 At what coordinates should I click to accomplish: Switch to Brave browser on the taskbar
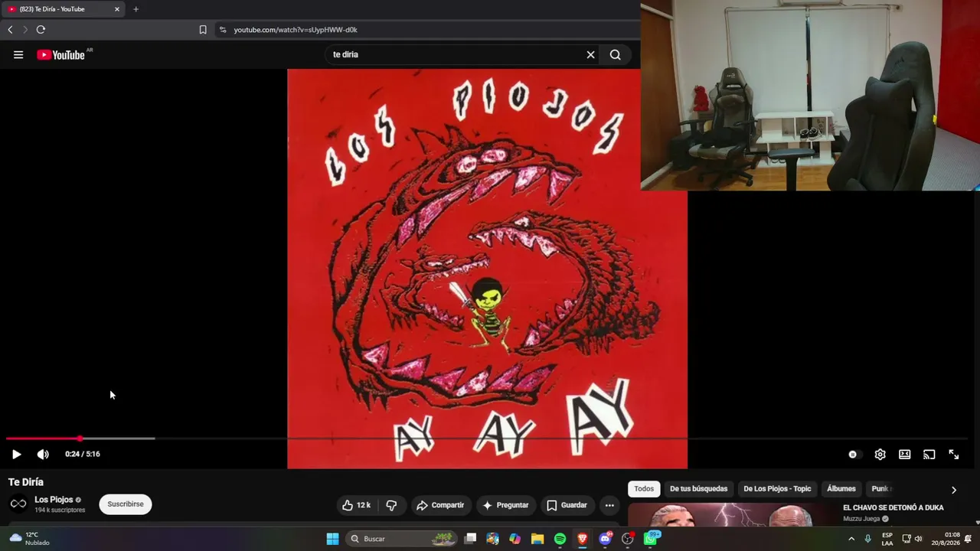(582, 539)
